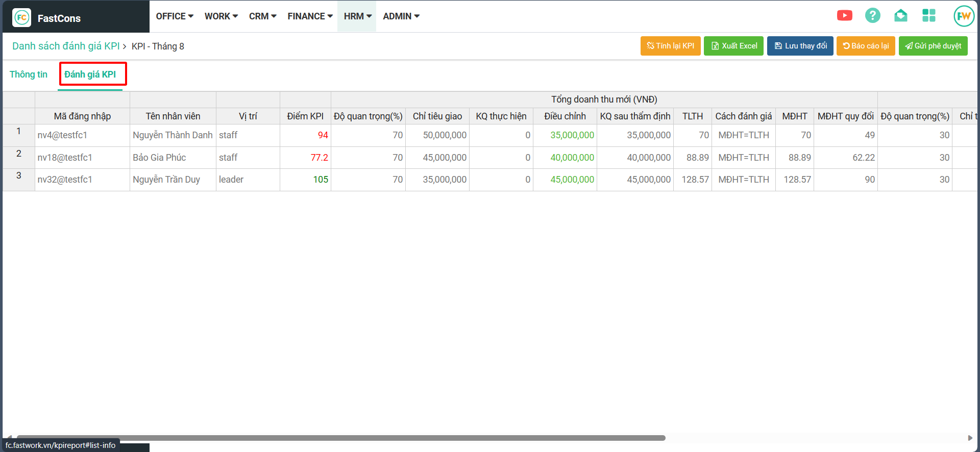Viewport: 980px width, 452px height.
Task: Select the Đánh giá KPI tab
Action: (x=90, y=74)
